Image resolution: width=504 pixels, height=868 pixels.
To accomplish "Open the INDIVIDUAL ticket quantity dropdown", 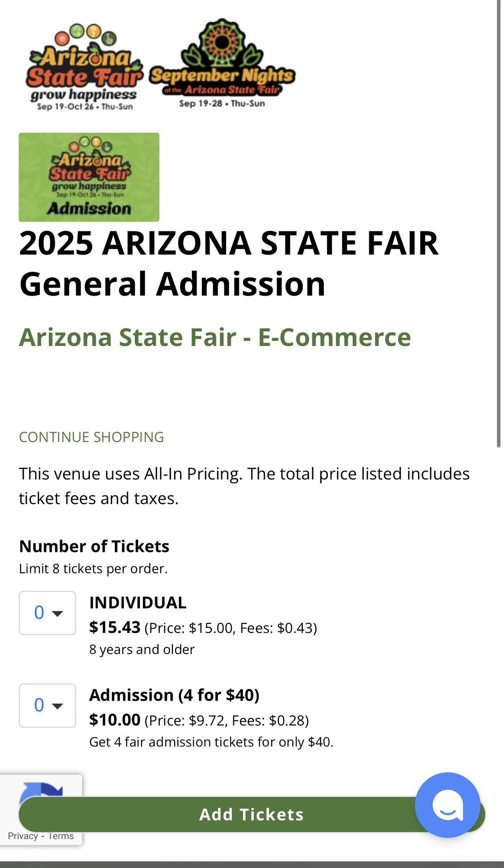I will pos(48,613).
